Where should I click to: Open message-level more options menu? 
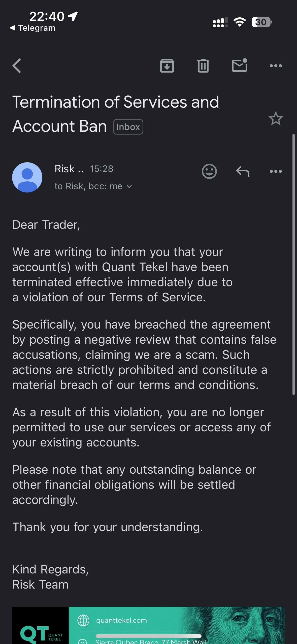[276, 171]
